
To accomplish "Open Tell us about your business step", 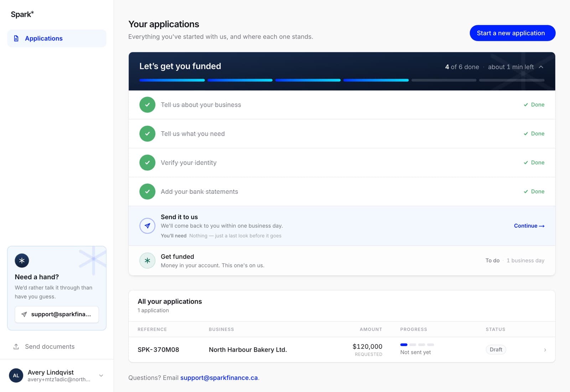I will click(x=342, y=105).
